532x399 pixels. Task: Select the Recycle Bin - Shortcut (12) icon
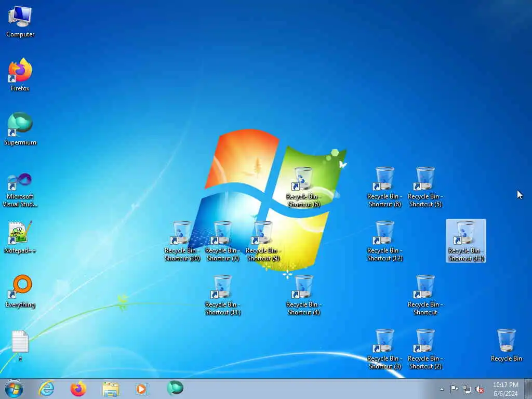tap(384, 241)
